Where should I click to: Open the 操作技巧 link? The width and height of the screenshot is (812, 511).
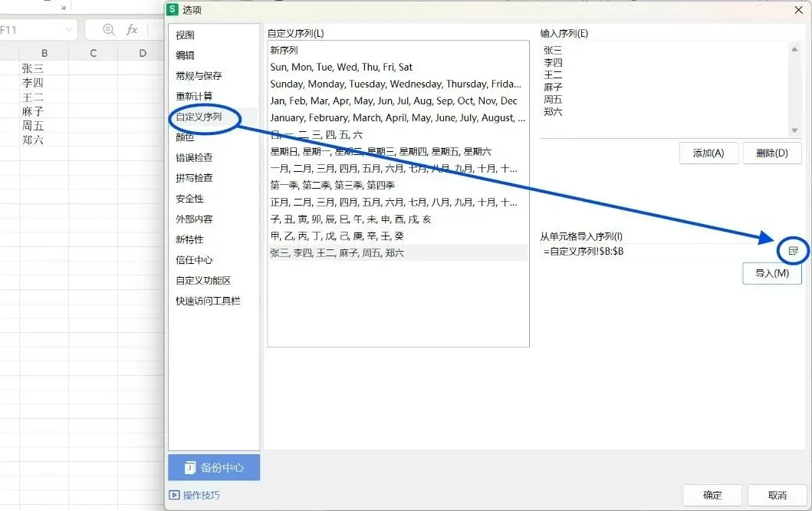click(x=202, y=495)
